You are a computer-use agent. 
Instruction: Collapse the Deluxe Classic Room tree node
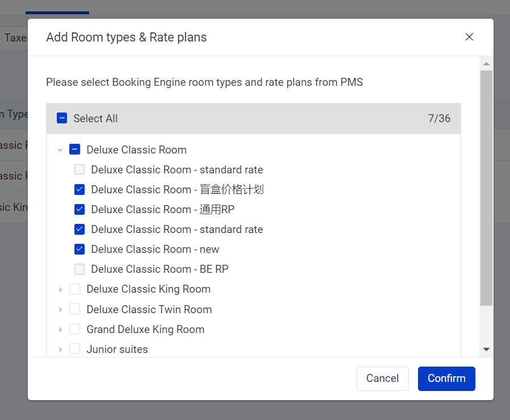(60, 150)
